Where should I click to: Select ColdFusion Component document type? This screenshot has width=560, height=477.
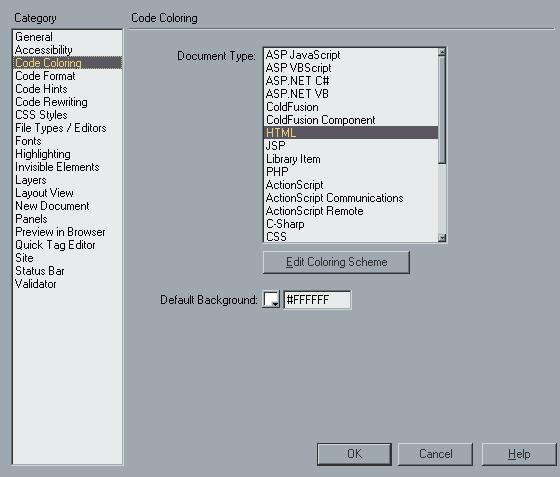click(x=351, y=120)
